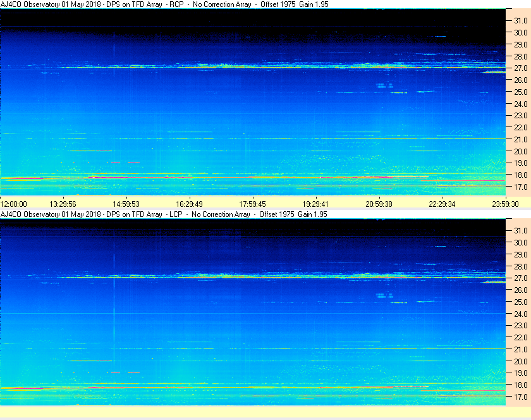Click "Gain 1.95" in the RCP chart title

[x=314, y=4]
